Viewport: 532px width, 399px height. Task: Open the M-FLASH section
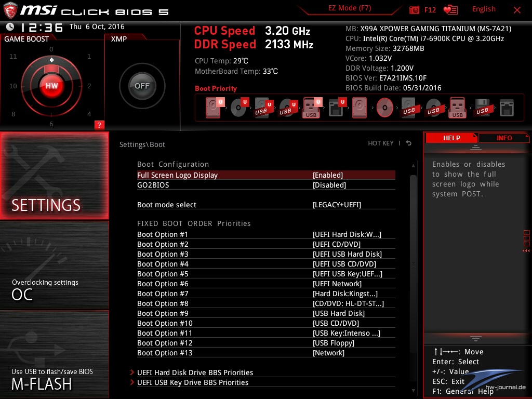click(x=54, y=354)
